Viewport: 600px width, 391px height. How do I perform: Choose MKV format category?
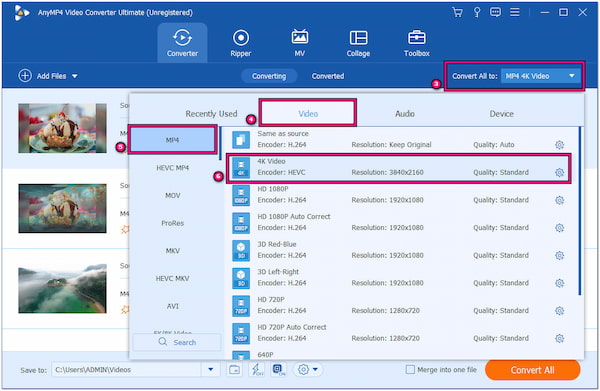point(173,251)
